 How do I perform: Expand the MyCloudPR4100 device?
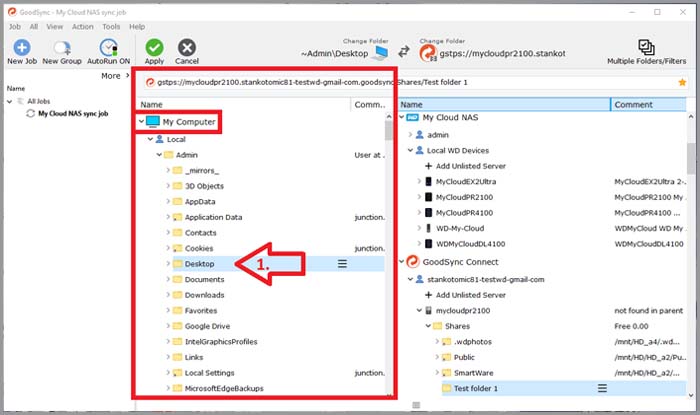coord(417,213)
